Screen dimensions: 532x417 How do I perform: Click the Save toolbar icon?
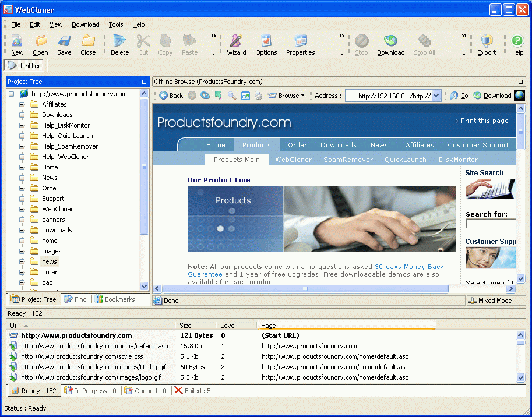pyautogui.click(x=64, y=45)
